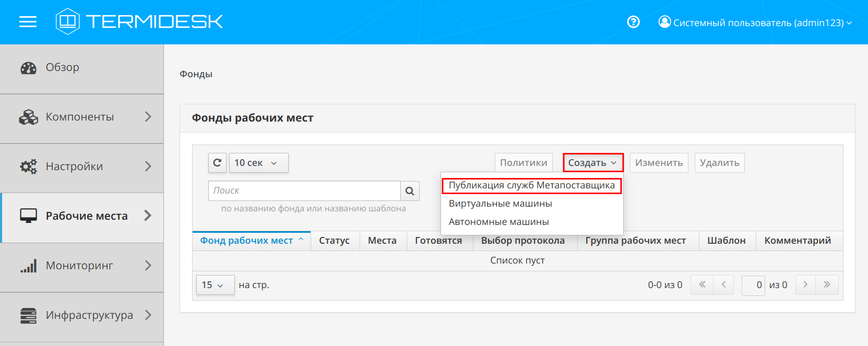Click the Политики button
The width and height of the screenshot is (868, 346).
(523, 163)
